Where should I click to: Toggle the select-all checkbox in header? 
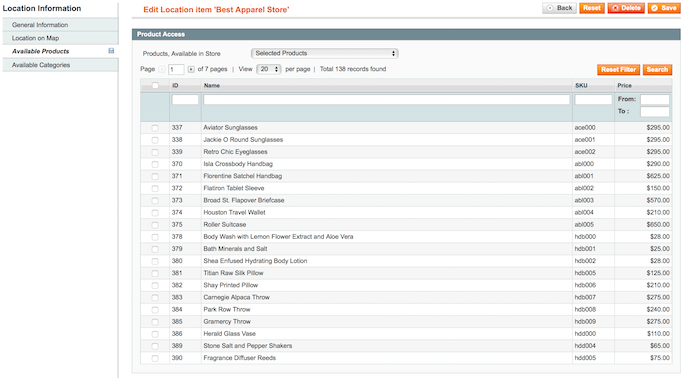point(155,86)
